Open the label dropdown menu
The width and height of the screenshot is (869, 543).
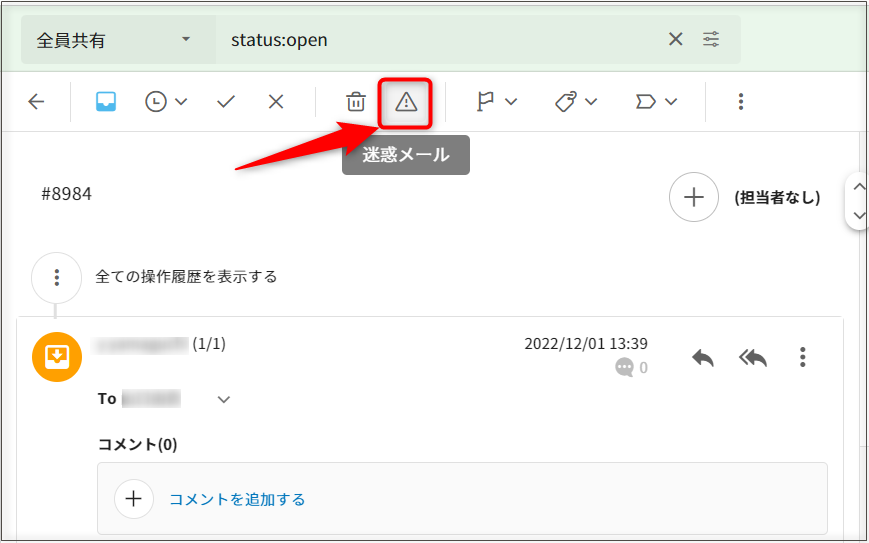pyautogui.click(x=656, y=101)
